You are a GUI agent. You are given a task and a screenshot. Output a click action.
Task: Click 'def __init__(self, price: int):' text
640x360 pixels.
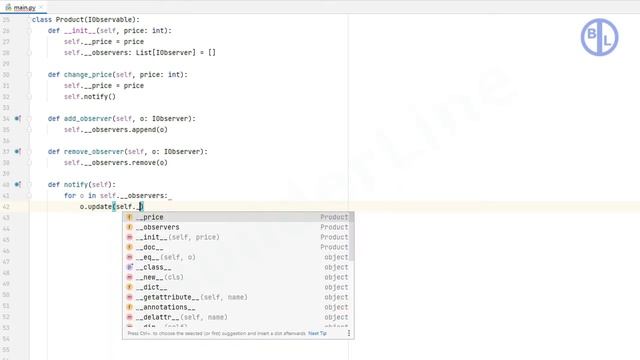pos(110,31)
